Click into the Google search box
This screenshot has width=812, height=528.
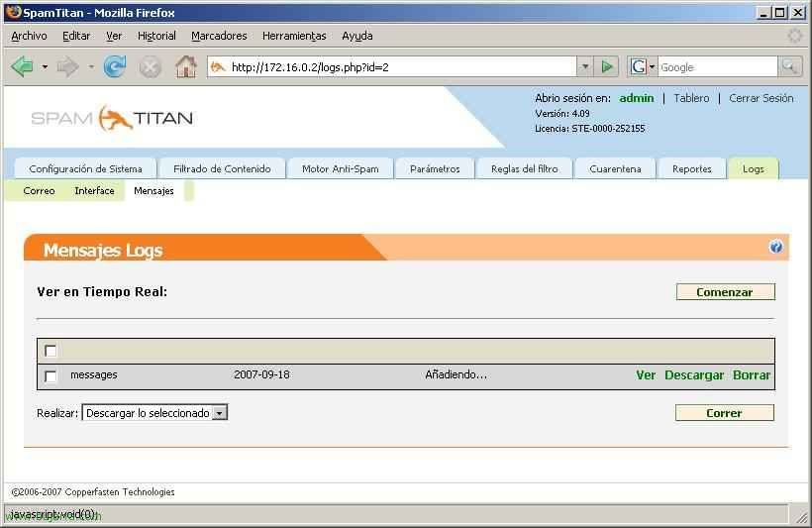[x=717, y=67]
